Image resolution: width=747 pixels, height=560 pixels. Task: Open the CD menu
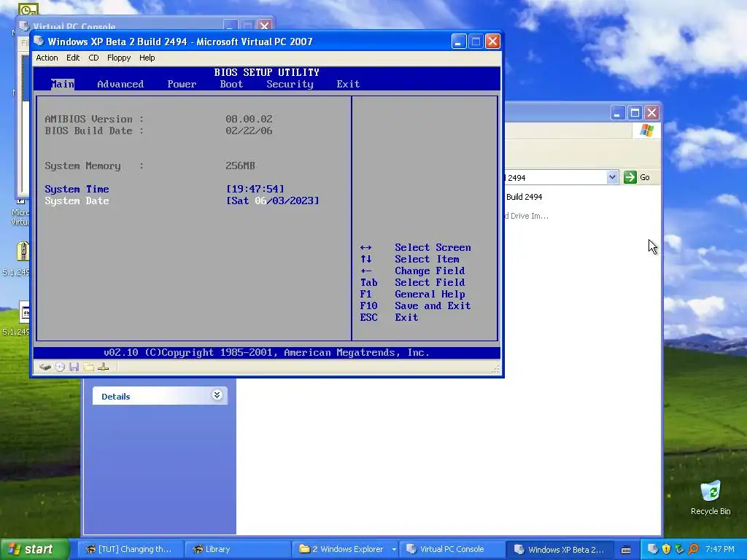point(93,58)
